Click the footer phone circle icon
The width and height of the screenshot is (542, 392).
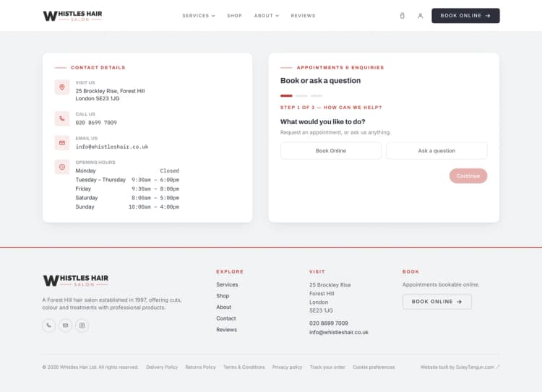(x=48, y=326)
